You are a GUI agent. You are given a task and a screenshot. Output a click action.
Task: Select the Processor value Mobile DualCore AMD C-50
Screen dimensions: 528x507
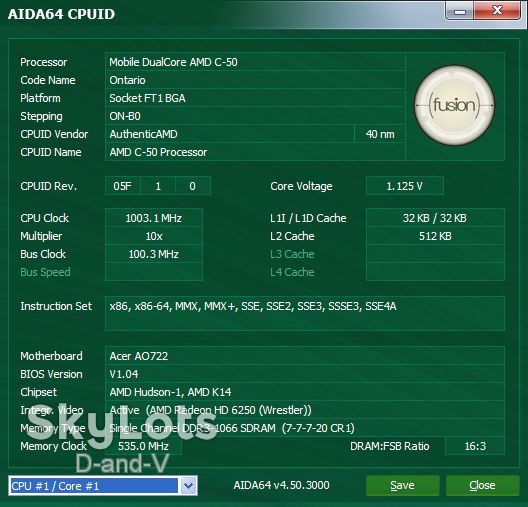(x=255, y=62)
